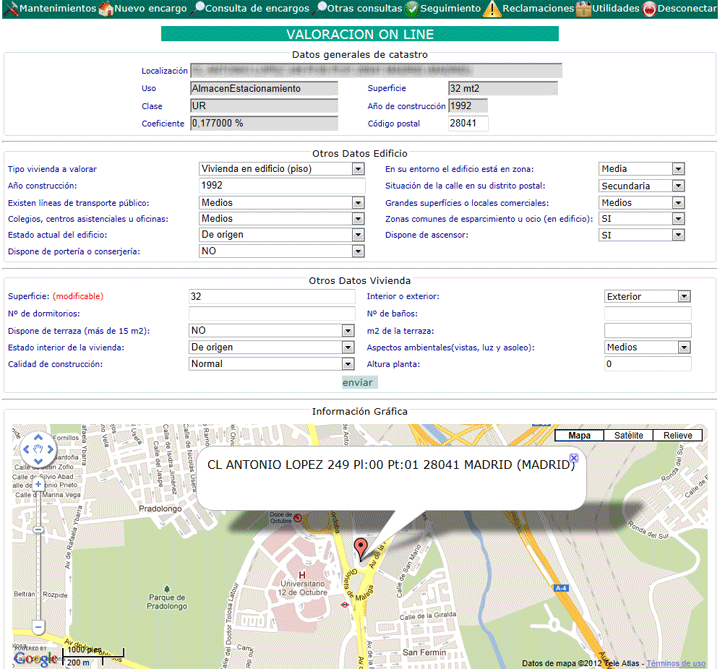Expand Dispone de ascensor dropdown
Viewport: 720px width, 669px height.
coord(678,235)
